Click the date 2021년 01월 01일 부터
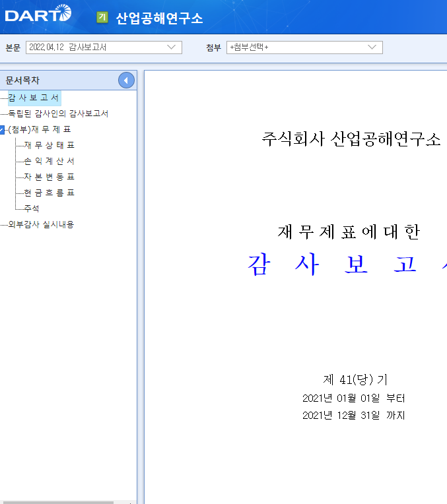Screen dimensions: 447x504 pos(354,398)
